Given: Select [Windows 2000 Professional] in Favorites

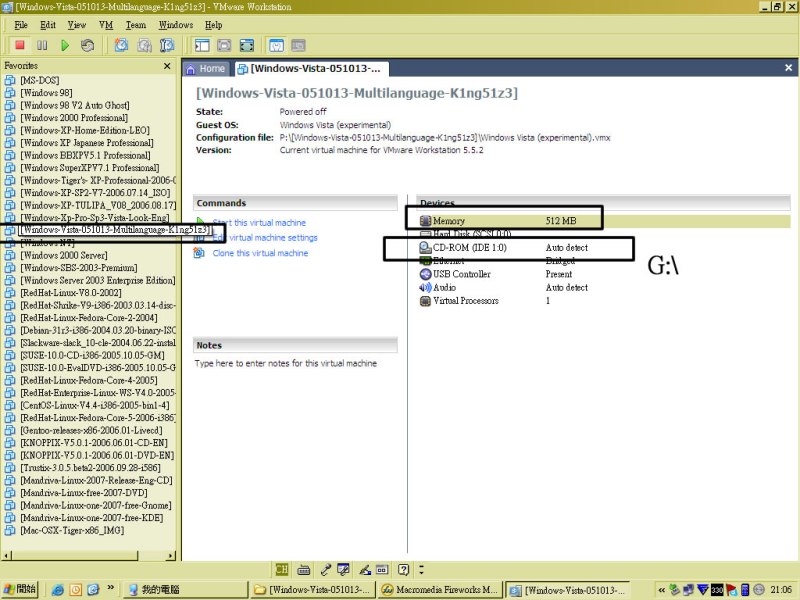Looking at the screenshot, I should 74,118.
